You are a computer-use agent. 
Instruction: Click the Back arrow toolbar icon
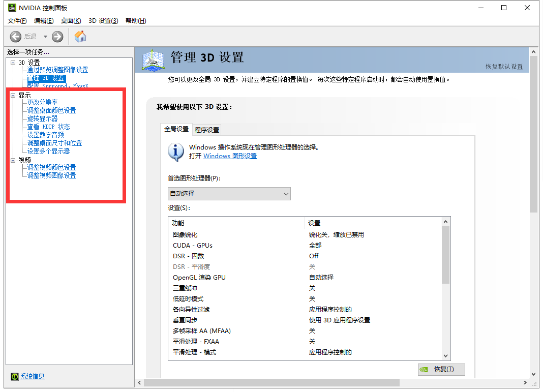16,37
